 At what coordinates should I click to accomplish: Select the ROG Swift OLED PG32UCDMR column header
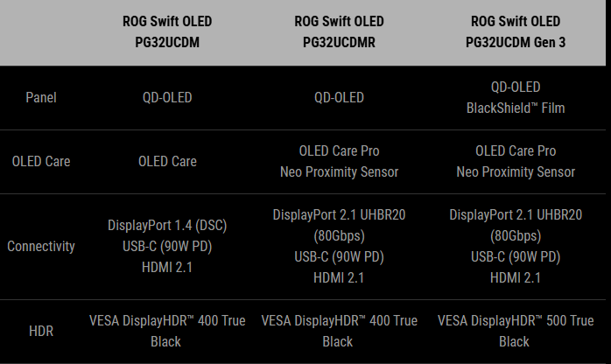point(340,31)
